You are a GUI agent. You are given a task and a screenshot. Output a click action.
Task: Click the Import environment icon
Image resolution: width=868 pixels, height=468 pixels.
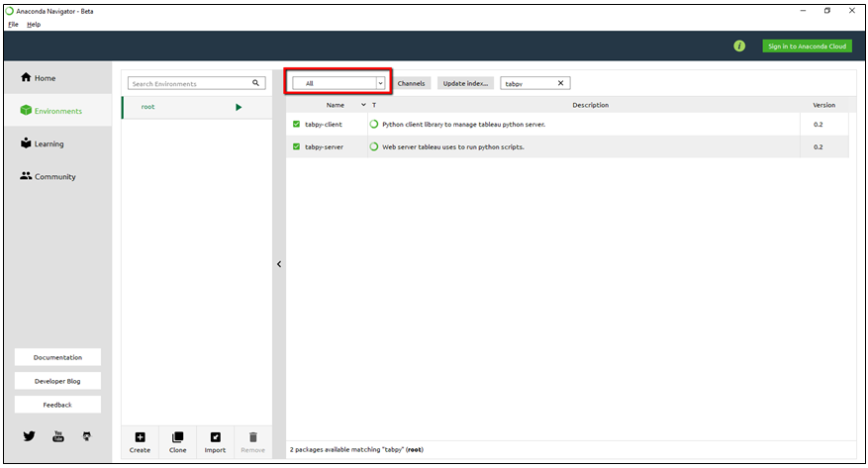(x=215, y=437)
